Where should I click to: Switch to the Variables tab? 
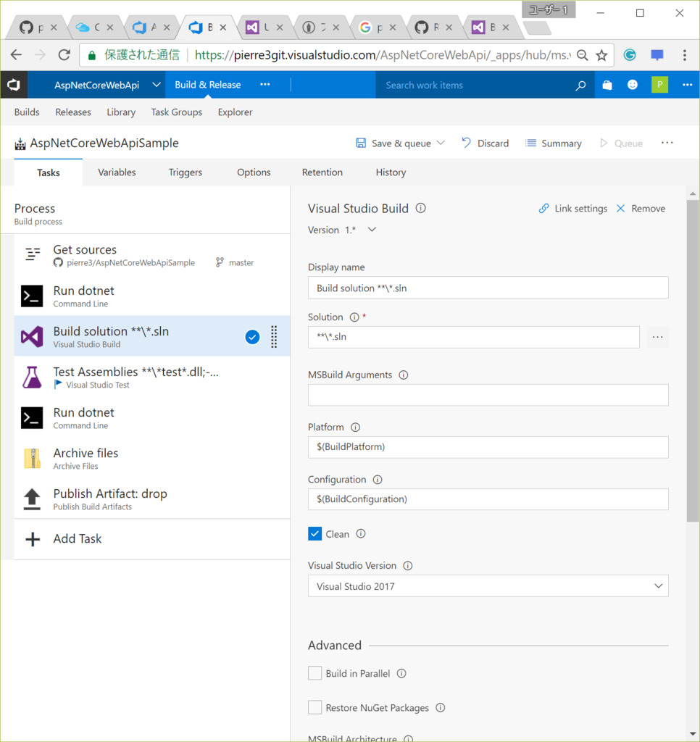click(117, 172)
